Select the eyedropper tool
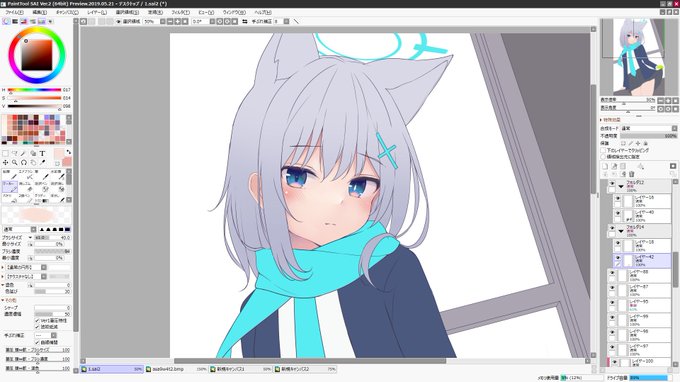This screenshot has height=382, width=680. [42, 163]
